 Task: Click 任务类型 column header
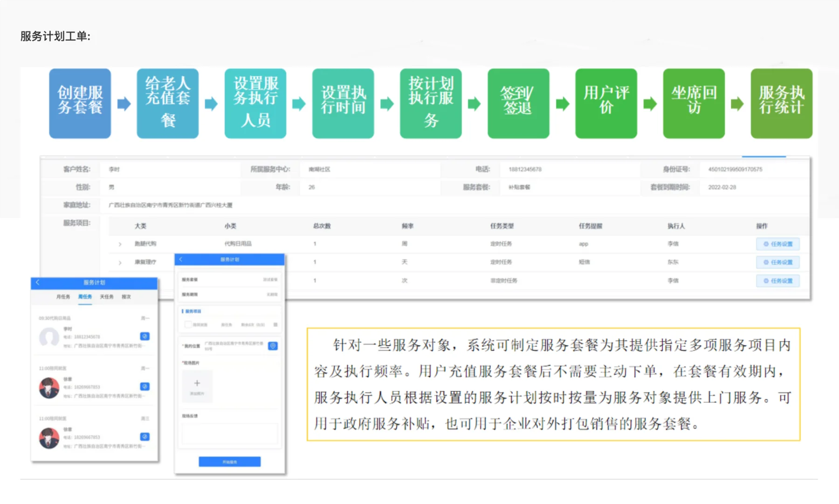(502, 226)
